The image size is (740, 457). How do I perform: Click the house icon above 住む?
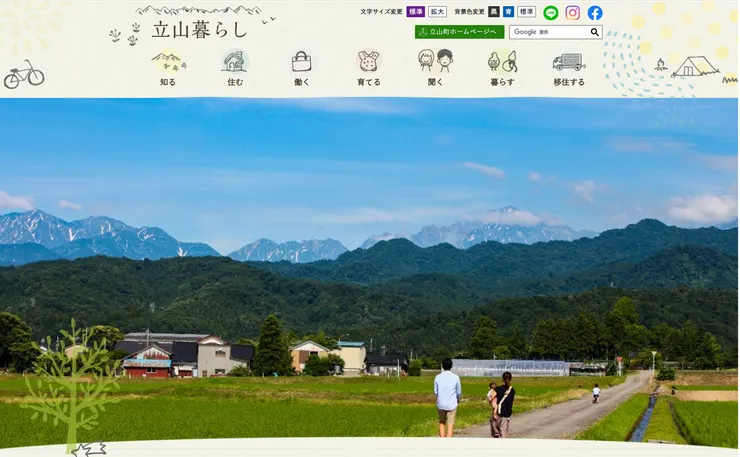coord(235,61)
